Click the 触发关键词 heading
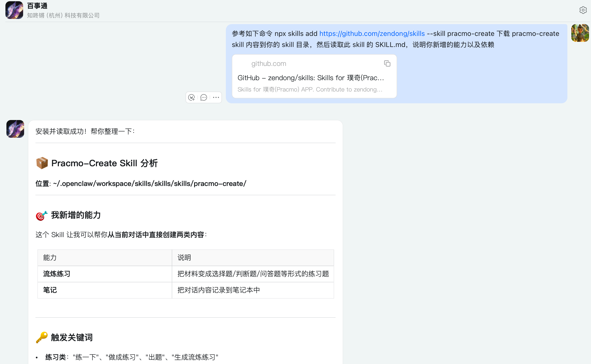 64,337
